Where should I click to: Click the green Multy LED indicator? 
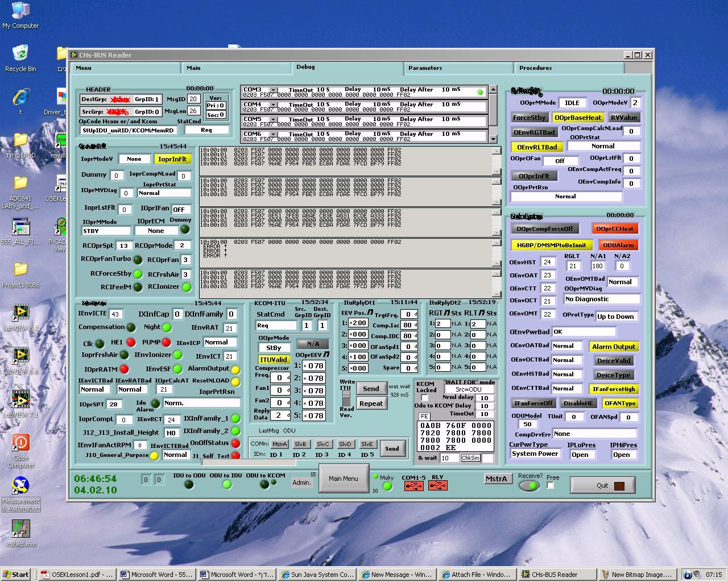pos(387,486)
